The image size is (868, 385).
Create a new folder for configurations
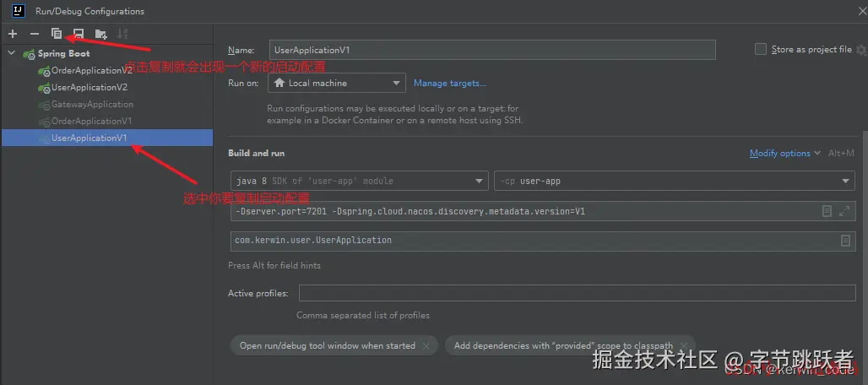pyautogui.click(x=100, y=35)
